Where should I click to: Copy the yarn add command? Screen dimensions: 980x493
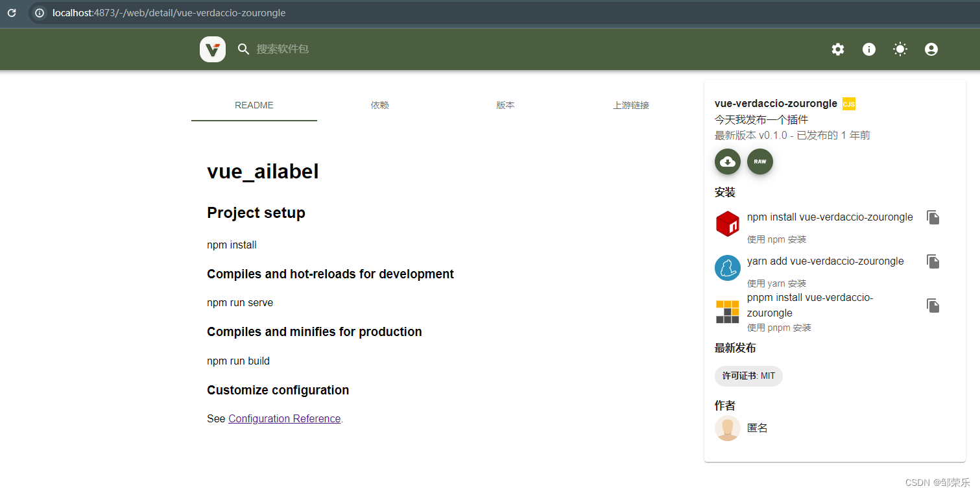(x=933, y=261)
